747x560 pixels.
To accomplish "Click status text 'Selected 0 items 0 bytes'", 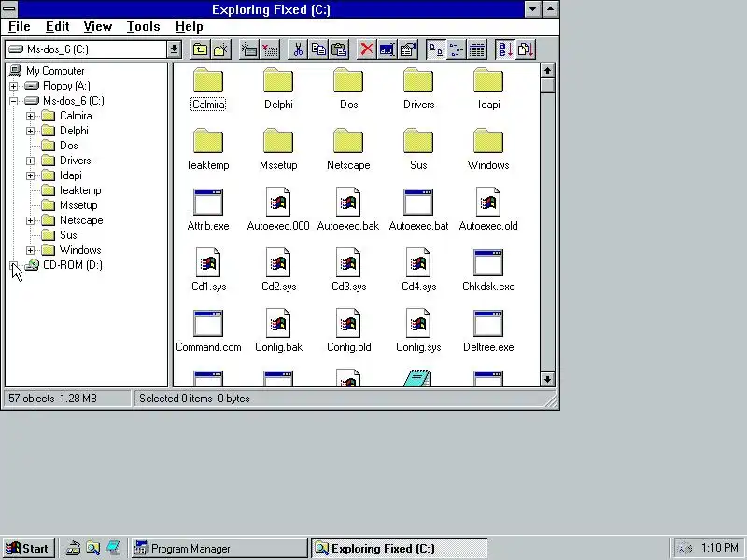I will click(194, 399).
